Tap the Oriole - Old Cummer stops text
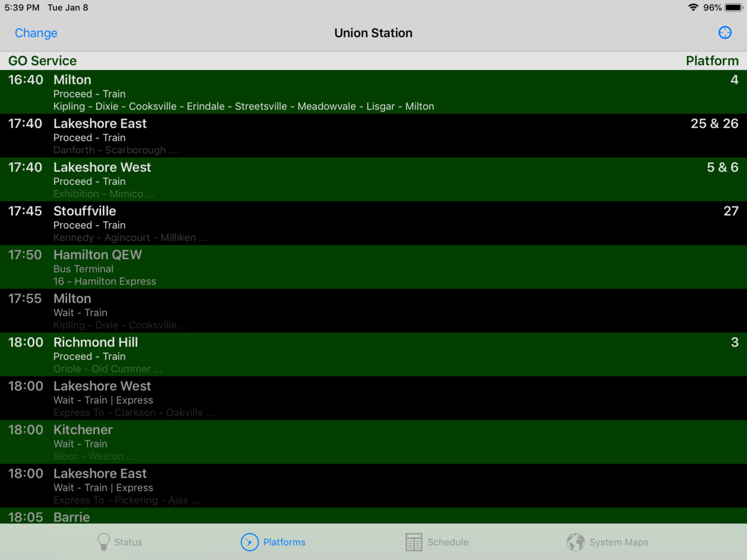747x560 pixels. click(108, 369)
